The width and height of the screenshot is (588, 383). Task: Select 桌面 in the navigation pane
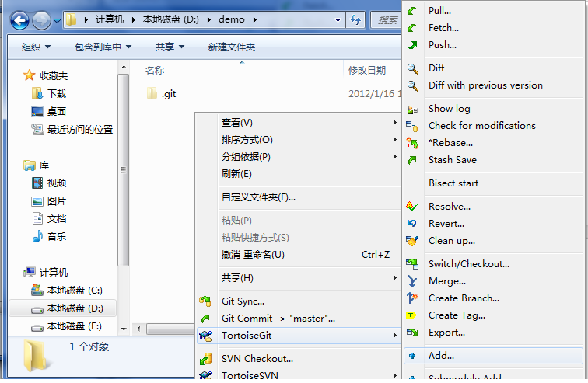point(57,112)
